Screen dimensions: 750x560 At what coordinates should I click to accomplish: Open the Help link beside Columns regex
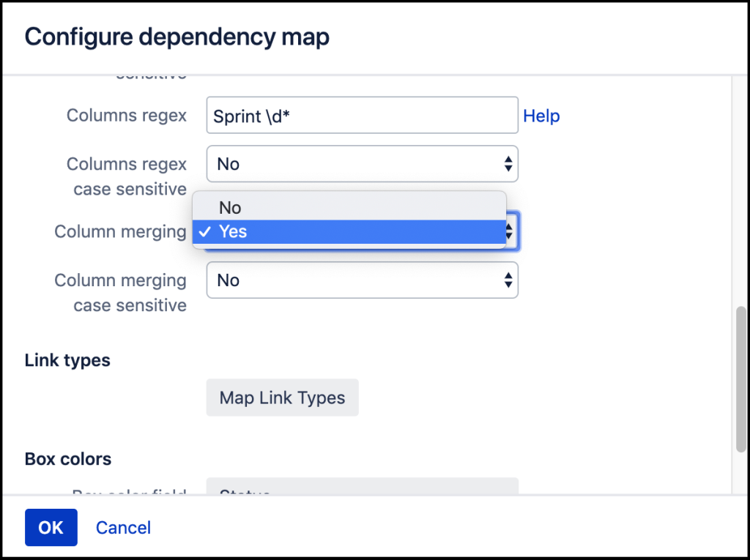pyautogui.click(x=541, y=116)
